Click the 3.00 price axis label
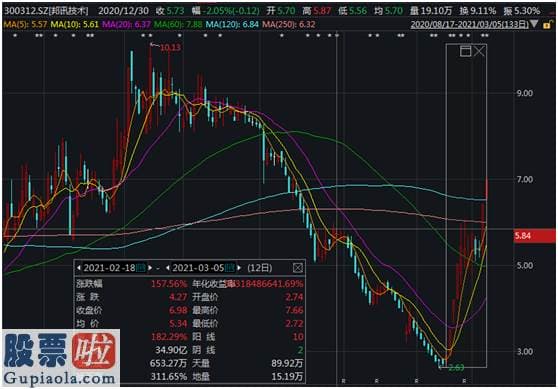The height and width of the screenshot is (389, 558). point(525,352)
